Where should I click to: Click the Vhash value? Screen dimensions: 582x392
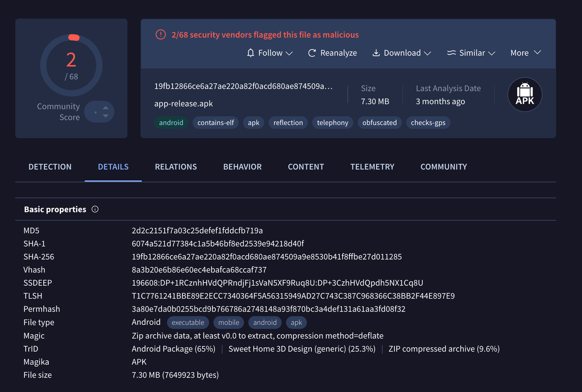tap(199, 269)
